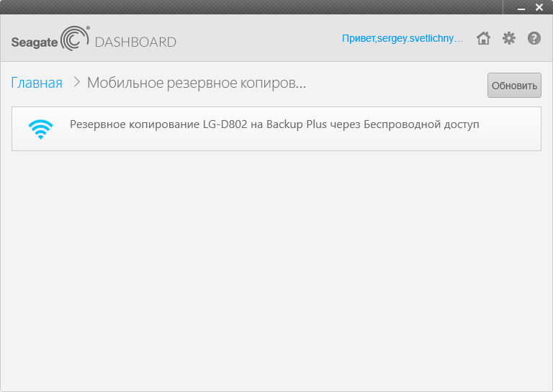Click the Seagate swirl logo
The width and height of the screenshot is (553, 392).
coord(75,38)
